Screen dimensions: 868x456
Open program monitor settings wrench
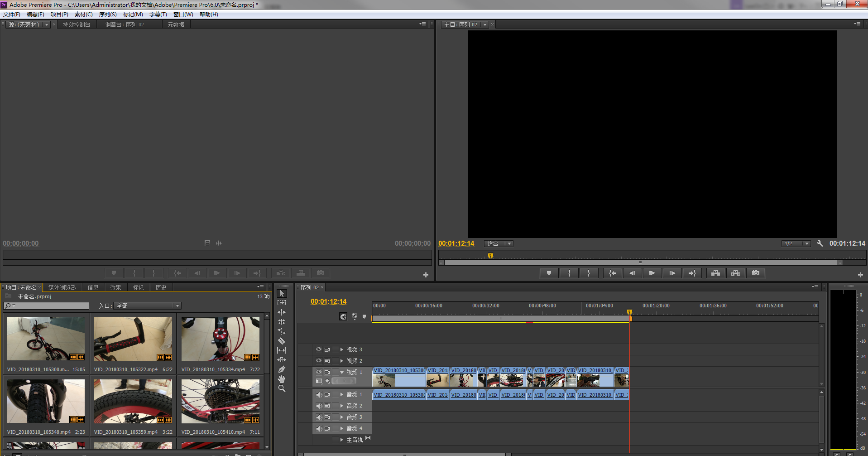(820, 243)
